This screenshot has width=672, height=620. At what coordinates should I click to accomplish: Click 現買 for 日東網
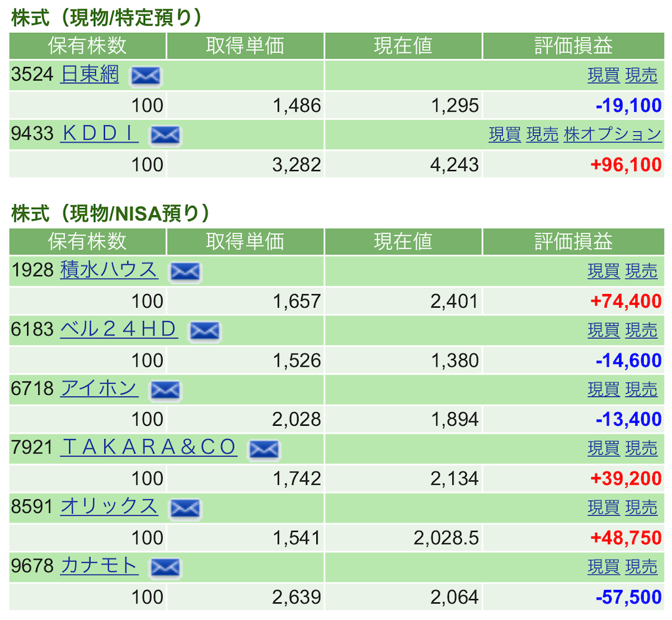click(604, 75)
